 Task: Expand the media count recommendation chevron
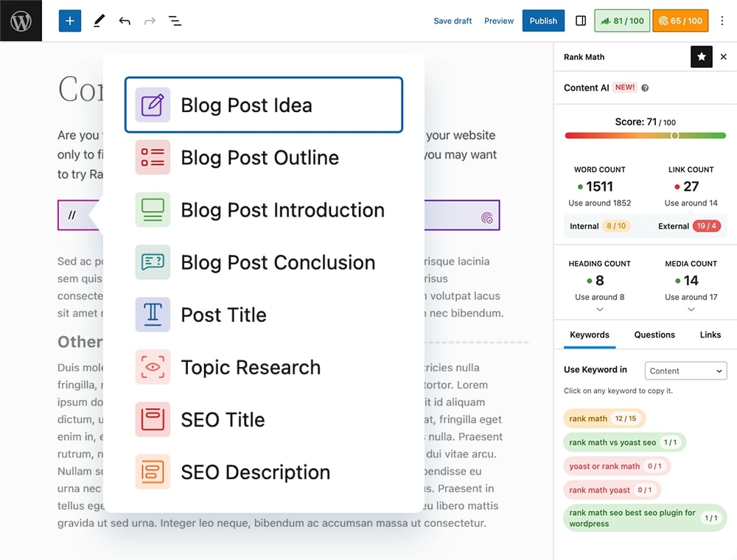pyautogui.click(x=691, y=307)
